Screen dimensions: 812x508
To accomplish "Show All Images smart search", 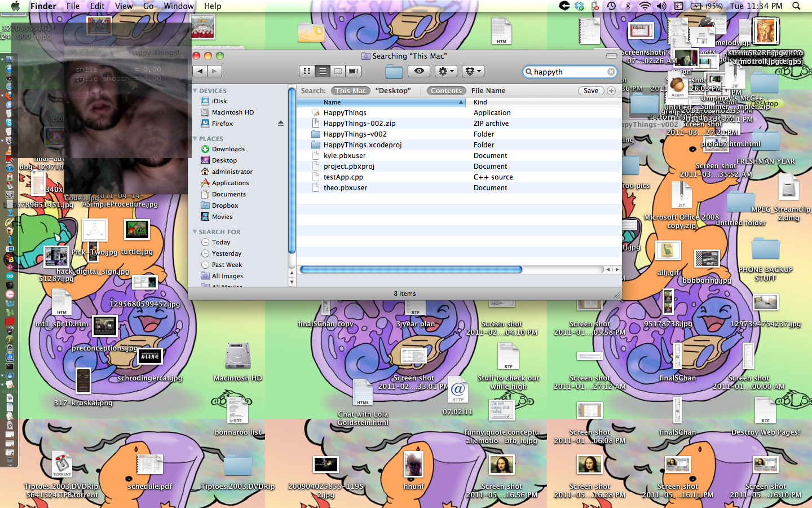I will [227, 276].
